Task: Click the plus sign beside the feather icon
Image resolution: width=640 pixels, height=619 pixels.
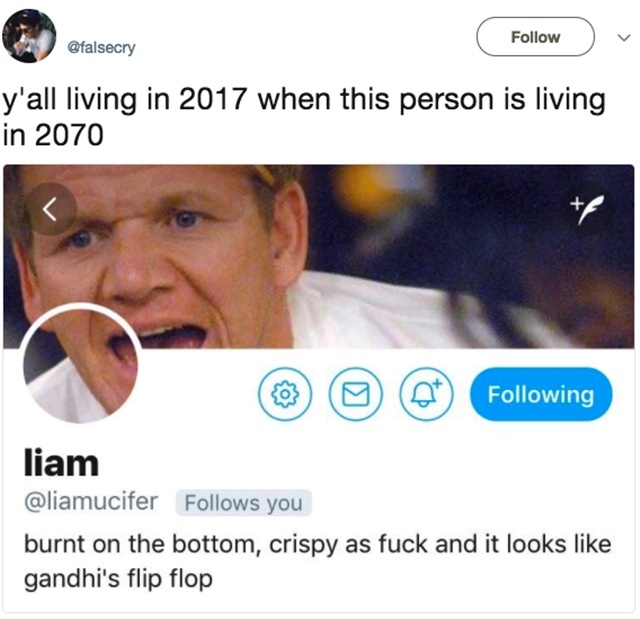Action: coord(576,202)
